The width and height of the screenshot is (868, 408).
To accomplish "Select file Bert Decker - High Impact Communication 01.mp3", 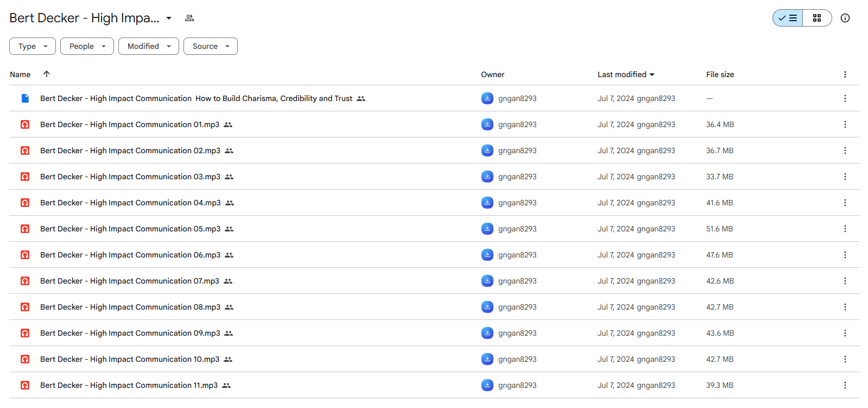I will point(130,124).
